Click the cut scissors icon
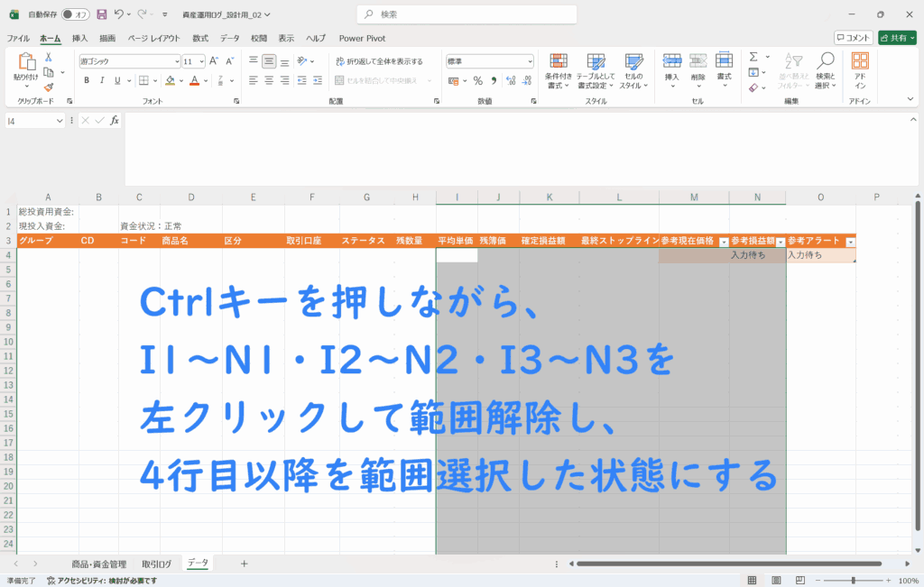This screenshot has height=587, width=924. click(49, 57)
